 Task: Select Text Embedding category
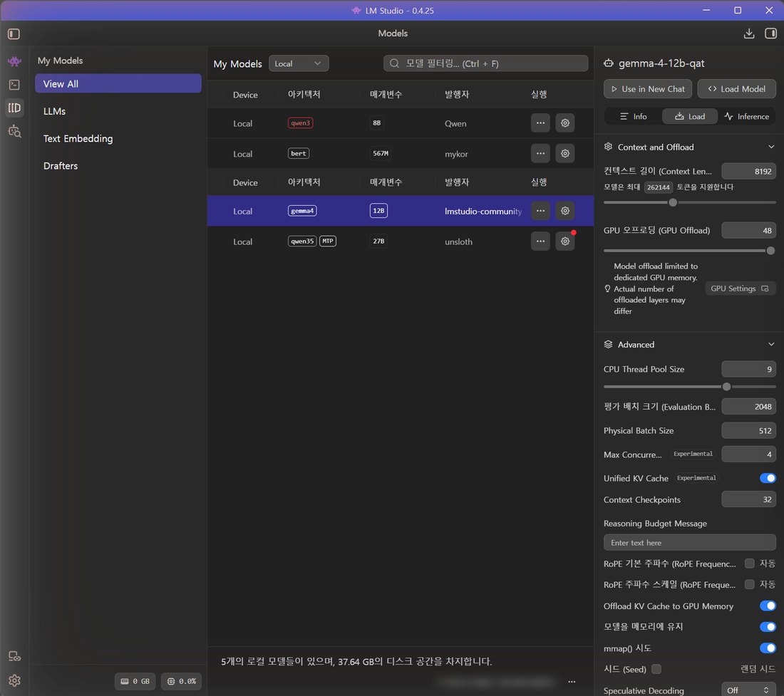point(78,138)
